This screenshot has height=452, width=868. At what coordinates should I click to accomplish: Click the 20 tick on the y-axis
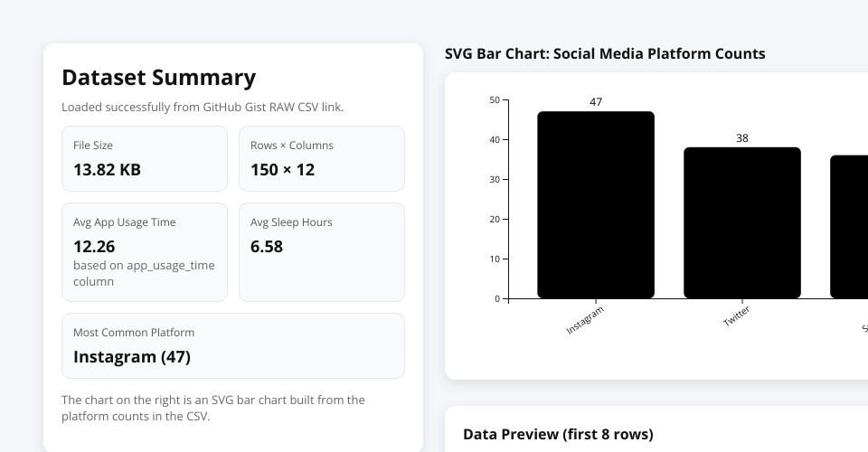494,219
